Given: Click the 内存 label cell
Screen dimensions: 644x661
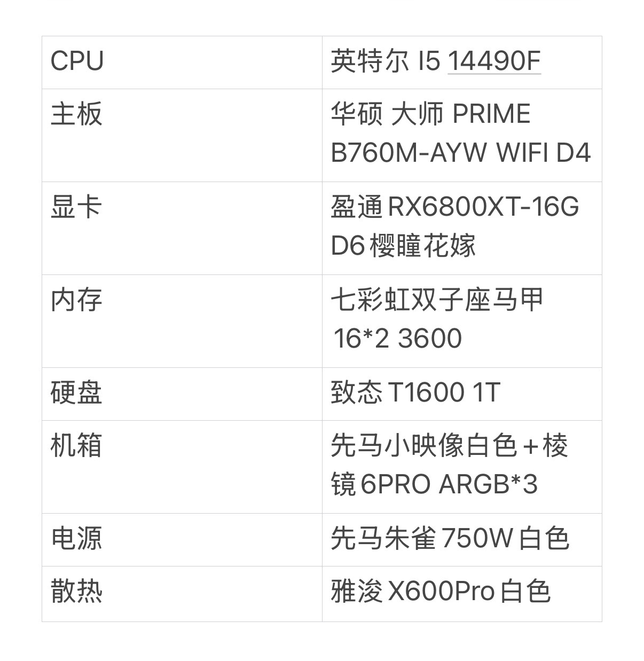Looking at the screenshot, I should pyautogui.click(x=76, y=300).
